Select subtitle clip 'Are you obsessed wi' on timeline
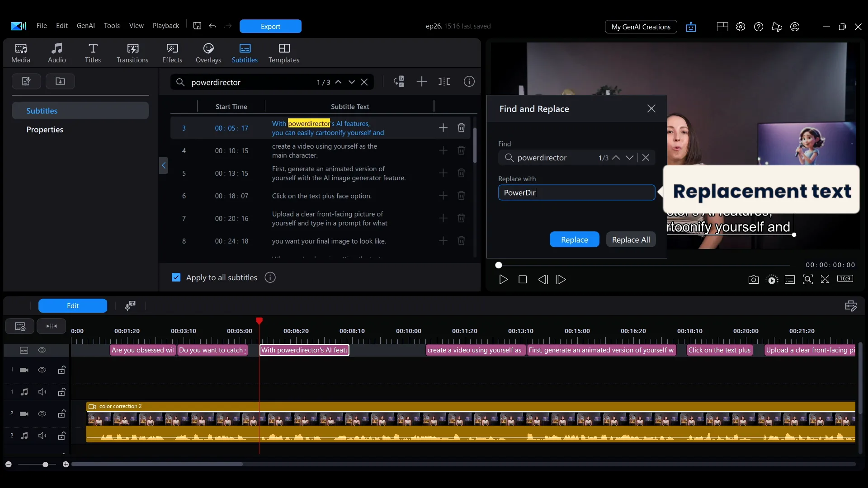Screen dimensions: 868x488 143,350
